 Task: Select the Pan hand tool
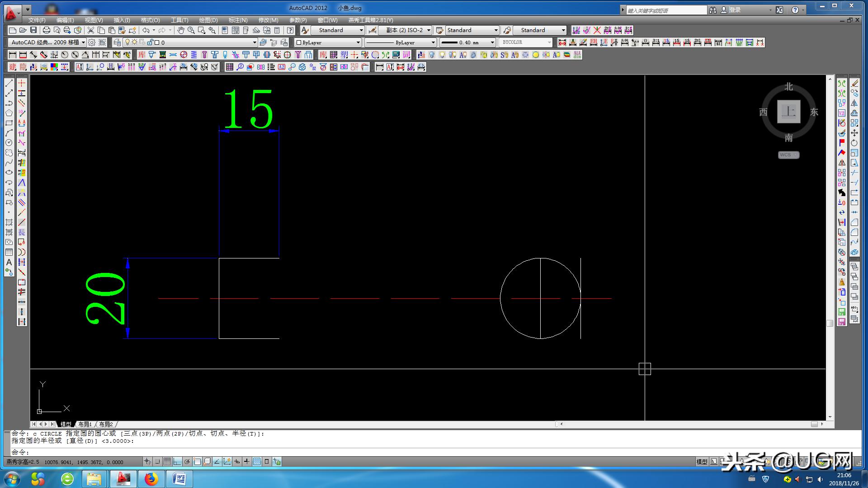click(181, 30)
